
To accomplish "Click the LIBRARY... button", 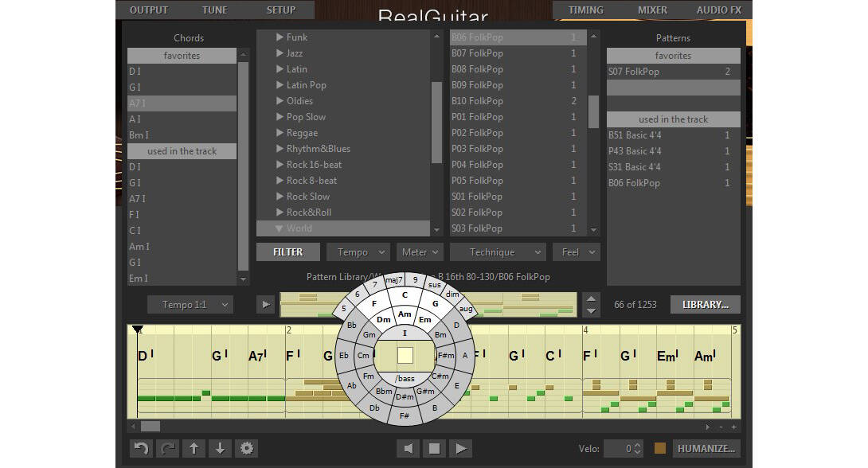I will (706, 305).
